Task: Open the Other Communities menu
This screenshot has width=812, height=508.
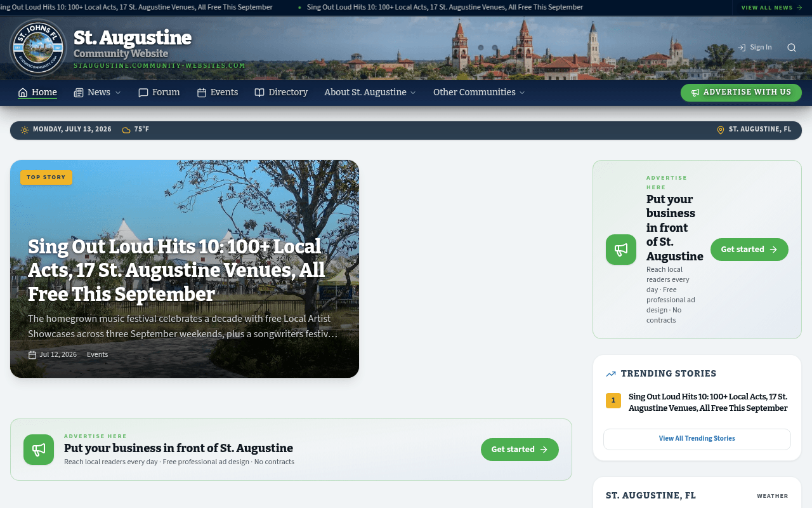Action: point(480,93)
